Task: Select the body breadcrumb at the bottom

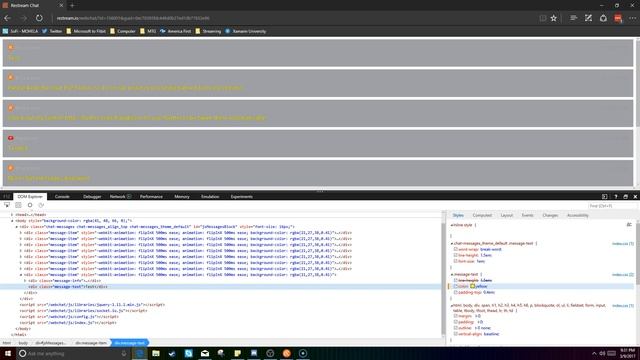Action: point(23,343)
